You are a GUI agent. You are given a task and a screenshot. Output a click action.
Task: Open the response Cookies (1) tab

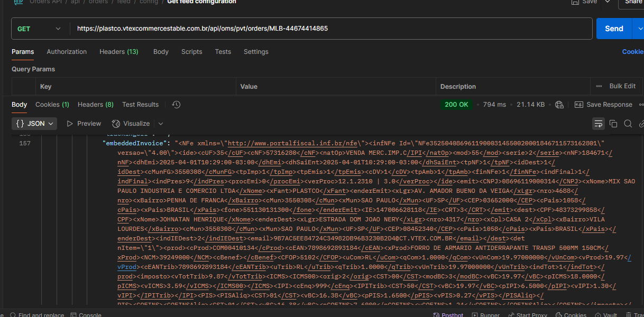click(52, 105)
